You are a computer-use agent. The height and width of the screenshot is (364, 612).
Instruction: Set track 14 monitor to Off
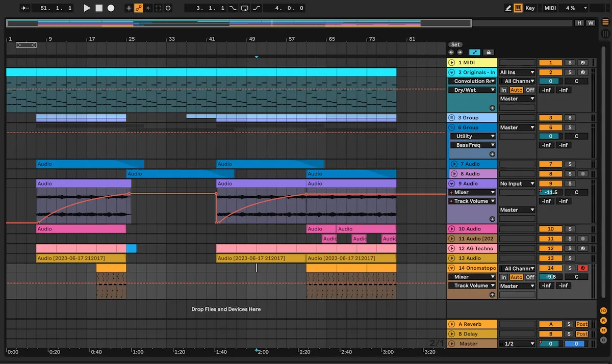tap(530, 277)
